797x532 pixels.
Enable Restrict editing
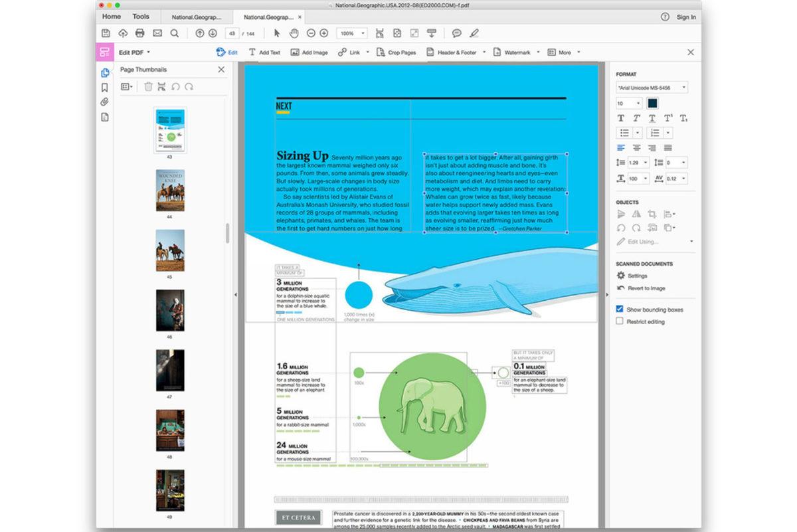click(620, 321)
